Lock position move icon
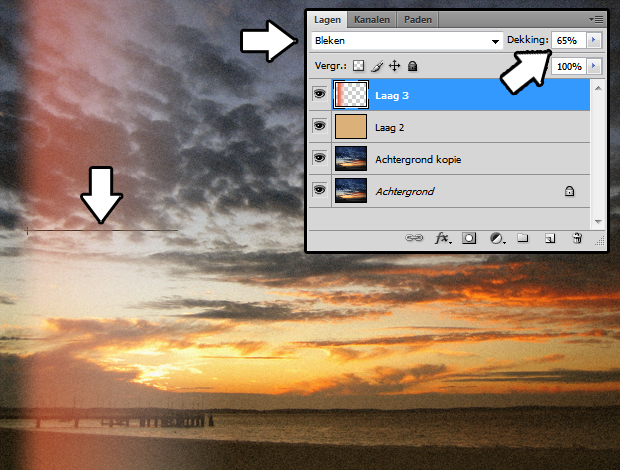620x470 pixels. 394,66
